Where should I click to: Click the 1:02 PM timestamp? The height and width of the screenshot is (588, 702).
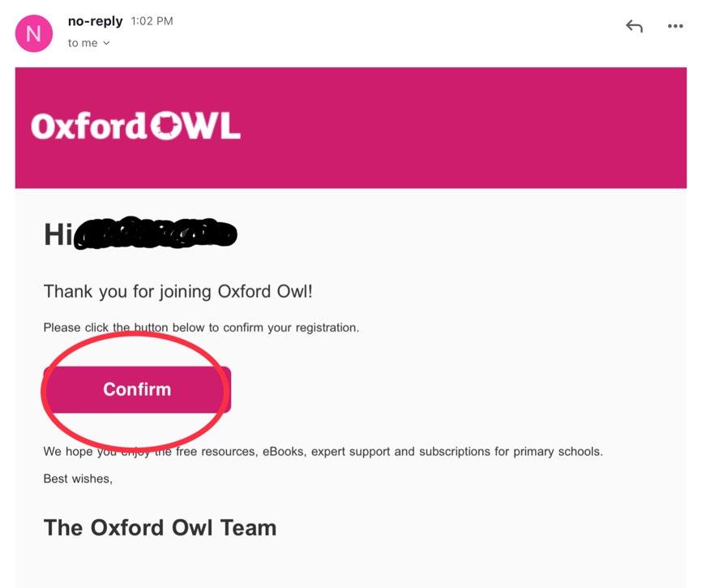(152, 21)
